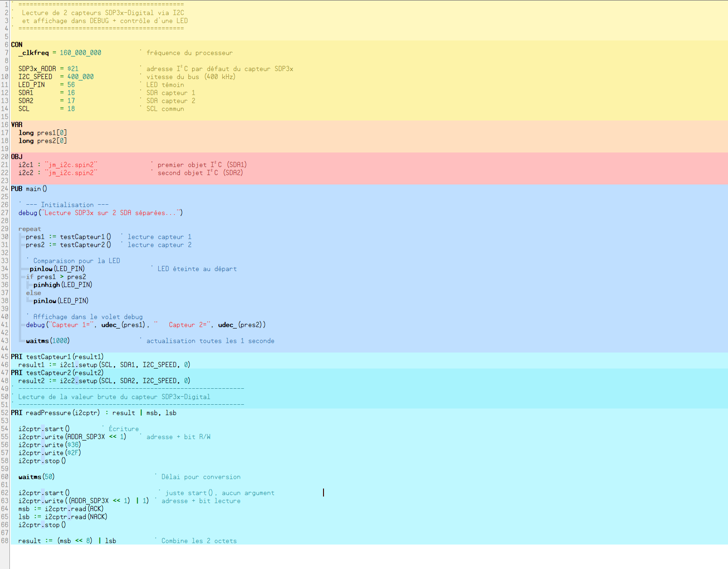Click the OBJ block heading
728x569 pixels.
point(16,157)
